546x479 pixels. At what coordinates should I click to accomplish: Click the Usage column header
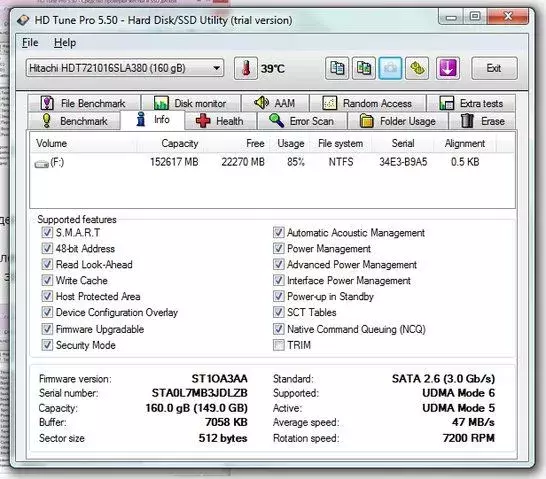291,143
